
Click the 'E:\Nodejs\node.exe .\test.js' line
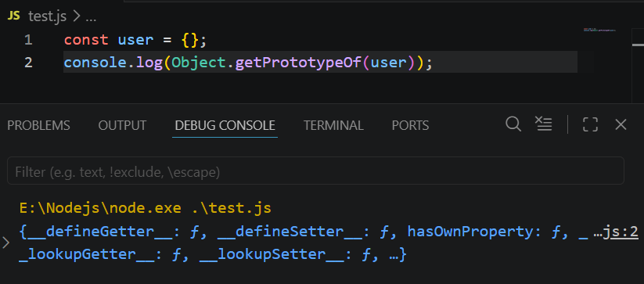[145, 208]
